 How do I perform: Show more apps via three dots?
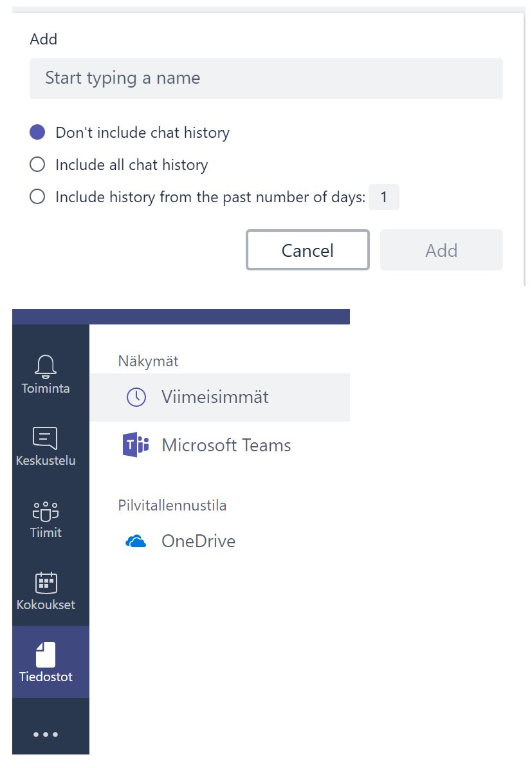click(x=45, y=734)
